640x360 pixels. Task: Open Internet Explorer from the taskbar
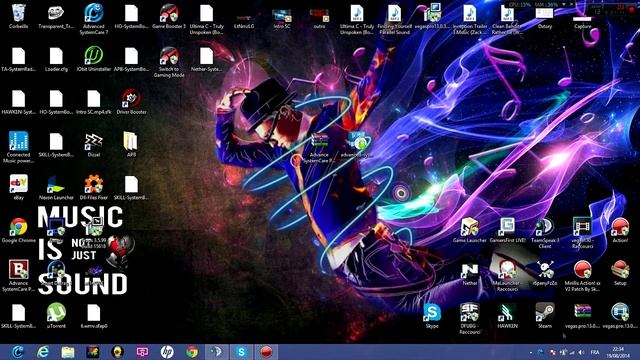click(x=43, y=352)
